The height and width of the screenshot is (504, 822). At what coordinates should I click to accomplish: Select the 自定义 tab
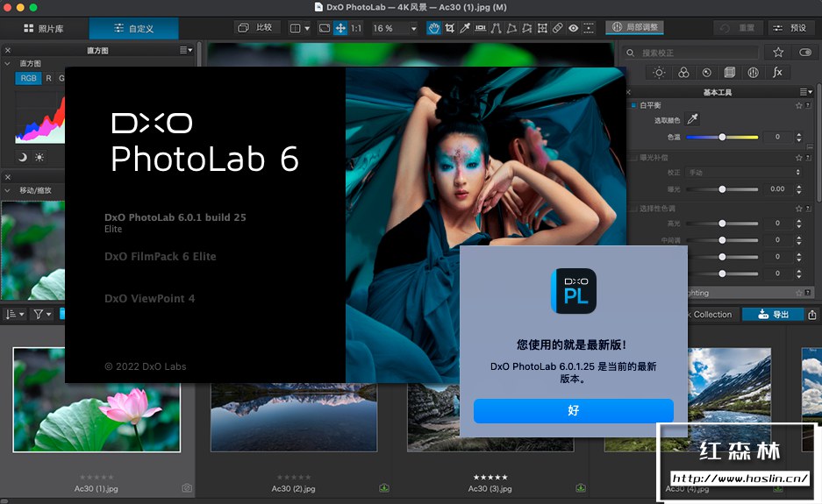tap(133, 28)
